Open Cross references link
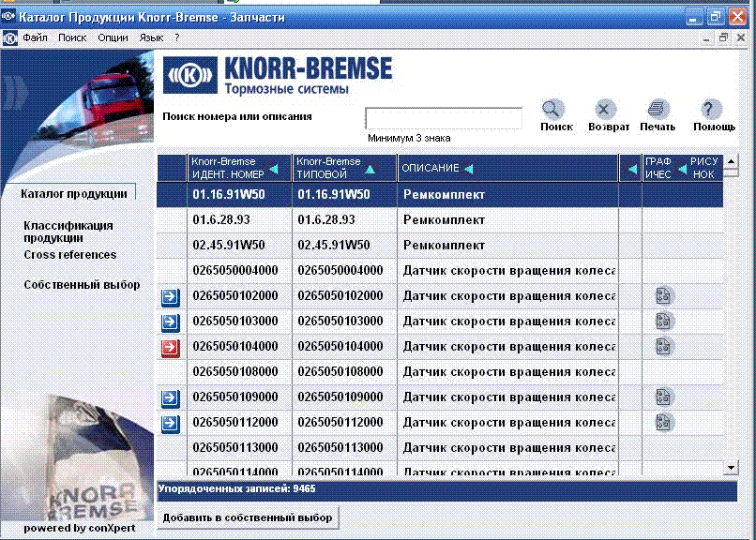 [70, 255]
